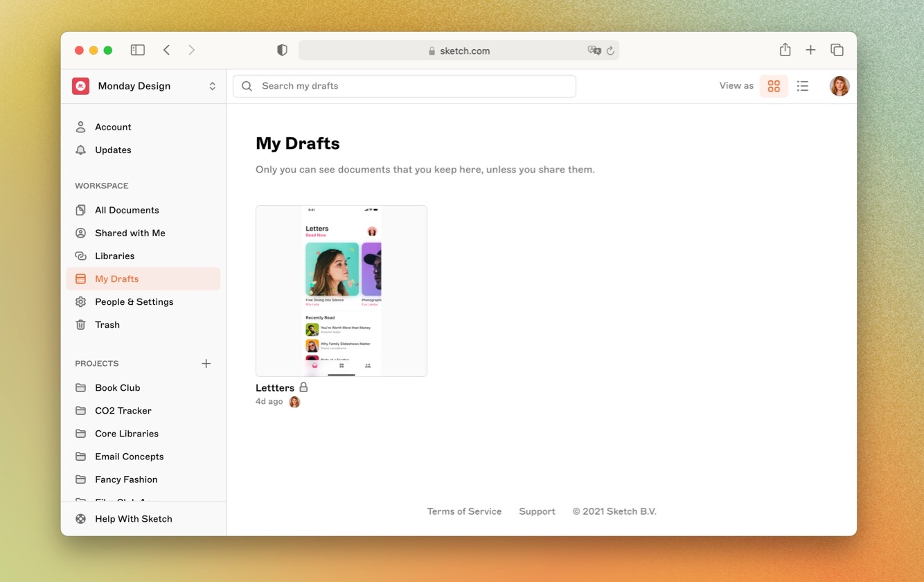This screenshot has width=924, height=582.
Task: Open the Lettters document thumbnail
Action: click(341, 291)
